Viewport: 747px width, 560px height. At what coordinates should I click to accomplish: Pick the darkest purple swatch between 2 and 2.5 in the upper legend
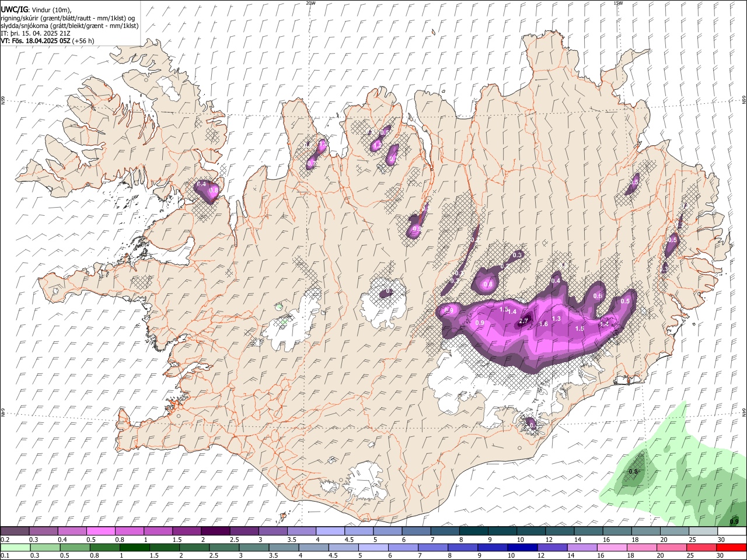click(215, 531)
